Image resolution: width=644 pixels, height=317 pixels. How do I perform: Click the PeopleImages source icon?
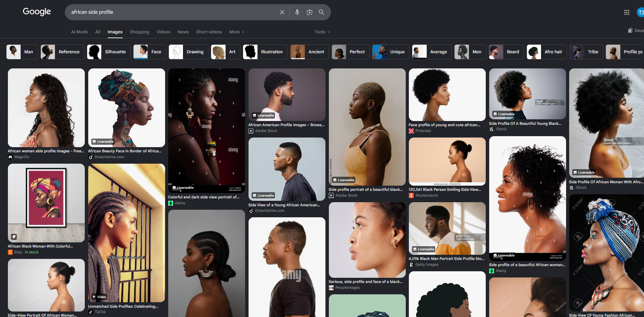pyautogui.click(x=331, y=288)
